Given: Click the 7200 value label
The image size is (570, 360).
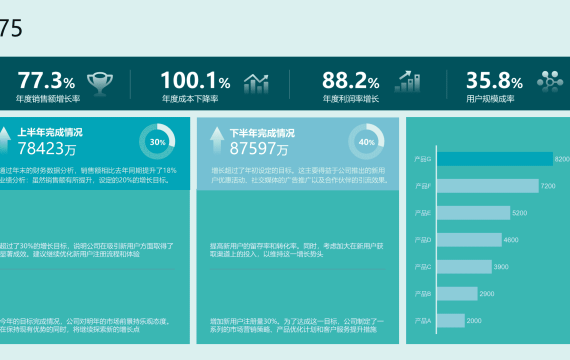Looking at the screenshot, I should click(x=548, y=186).
